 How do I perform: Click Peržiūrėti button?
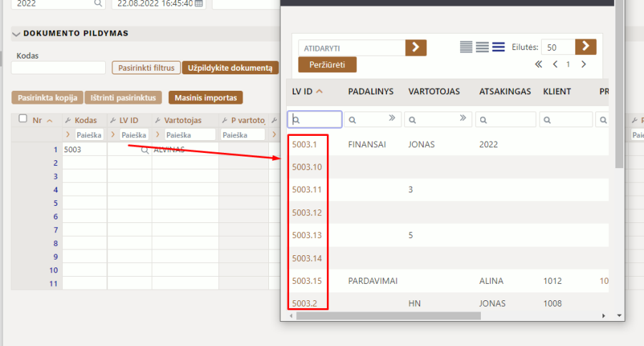coord(327,65)
